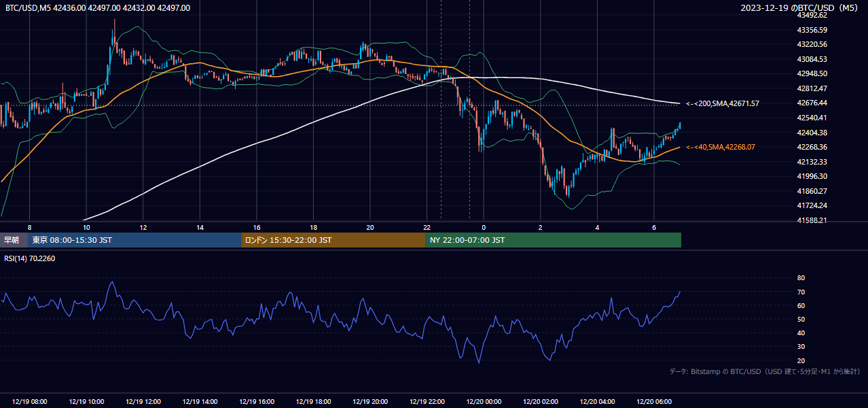Image resolution: width=868 pixels, height=408 pixels.
Task: Click the price axis value 41724.24
Action: [x=812, y=205]
